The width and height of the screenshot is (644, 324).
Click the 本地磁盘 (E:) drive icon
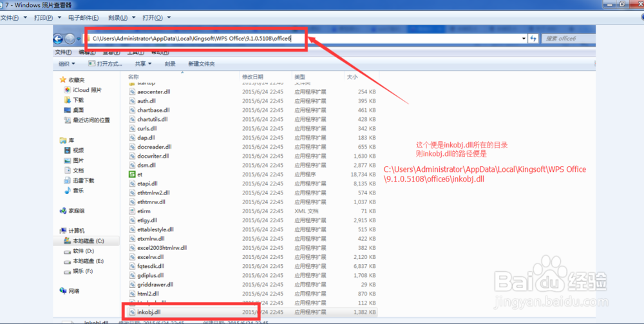(x=68, y=261)
